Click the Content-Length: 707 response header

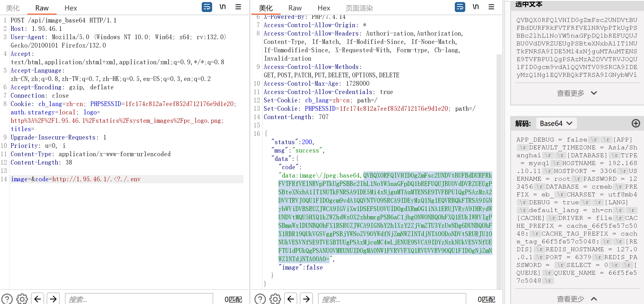pos(296,117)
